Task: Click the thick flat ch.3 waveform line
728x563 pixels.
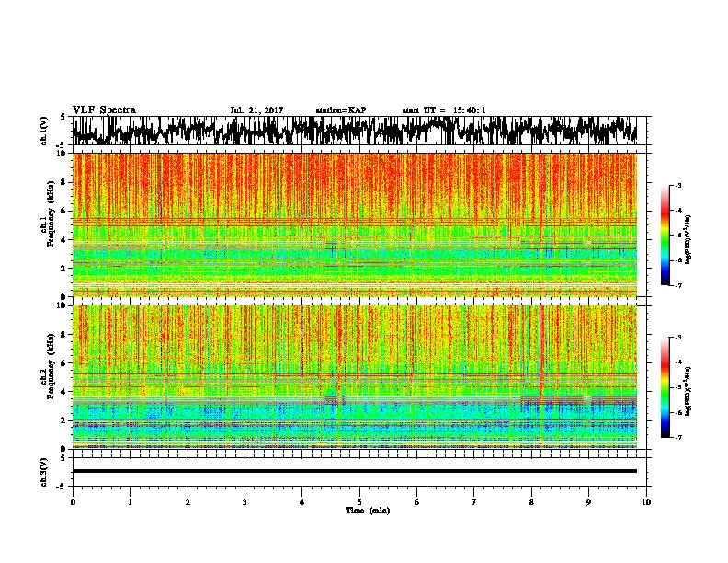Action: 355,471
